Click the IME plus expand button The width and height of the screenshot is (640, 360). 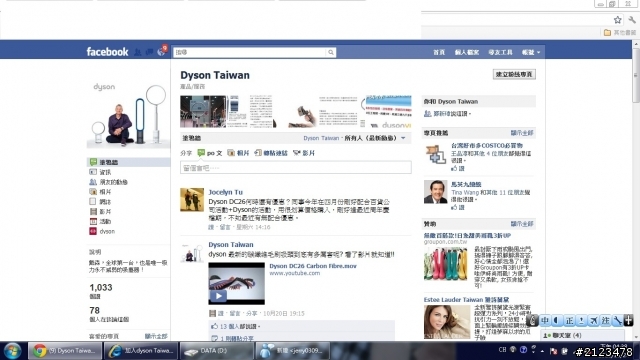coord(629,320)
